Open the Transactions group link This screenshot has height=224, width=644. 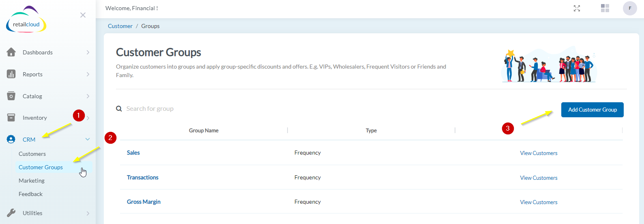tap(143, 177)
